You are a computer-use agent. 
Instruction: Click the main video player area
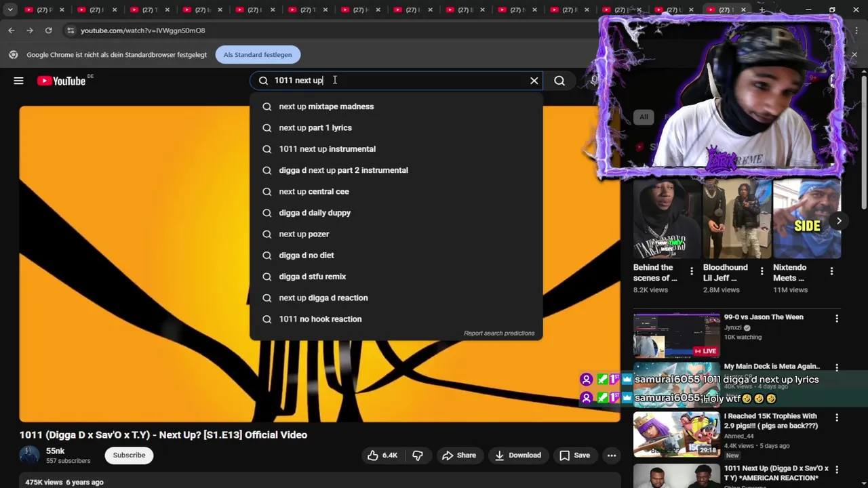(x=319, y=264)
